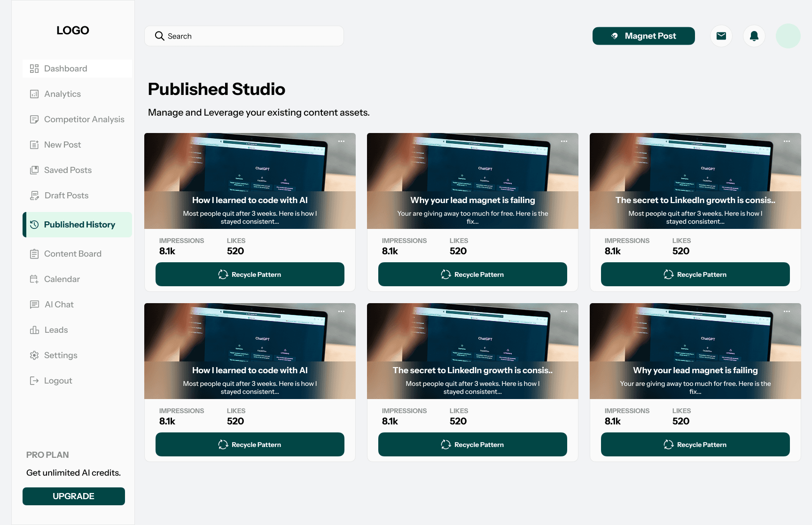
Task: Click the Draft Posts icon
Action: [34, 196]
